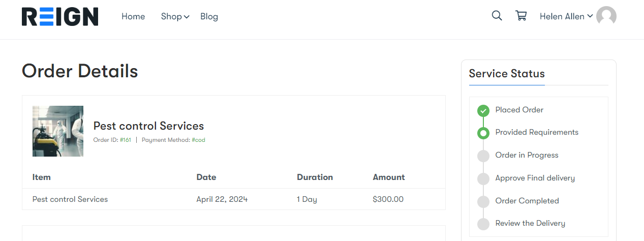Open the search magnifier icon
Viewport: 644px width, 241px height.
tap(497, 16)
